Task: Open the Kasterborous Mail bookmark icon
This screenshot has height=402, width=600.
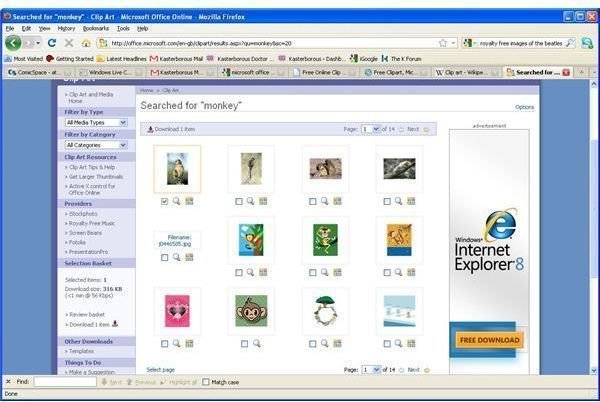Action: 154,59
